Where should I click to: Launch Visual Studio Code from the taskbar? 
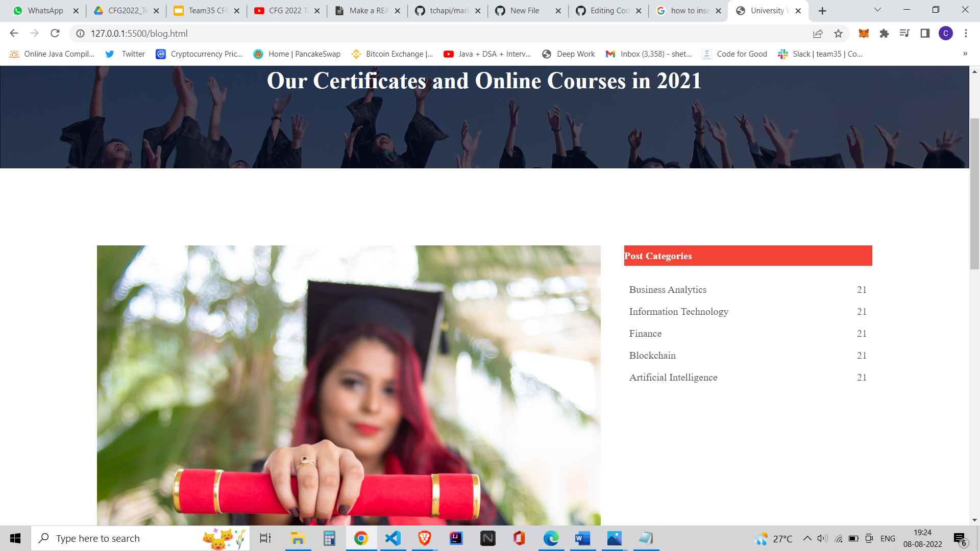click(393, 538)
